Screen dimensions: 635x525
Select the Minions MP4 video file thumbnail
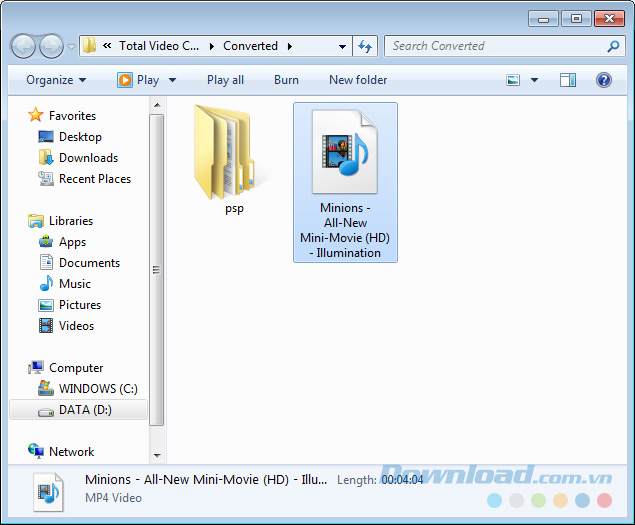345,152
